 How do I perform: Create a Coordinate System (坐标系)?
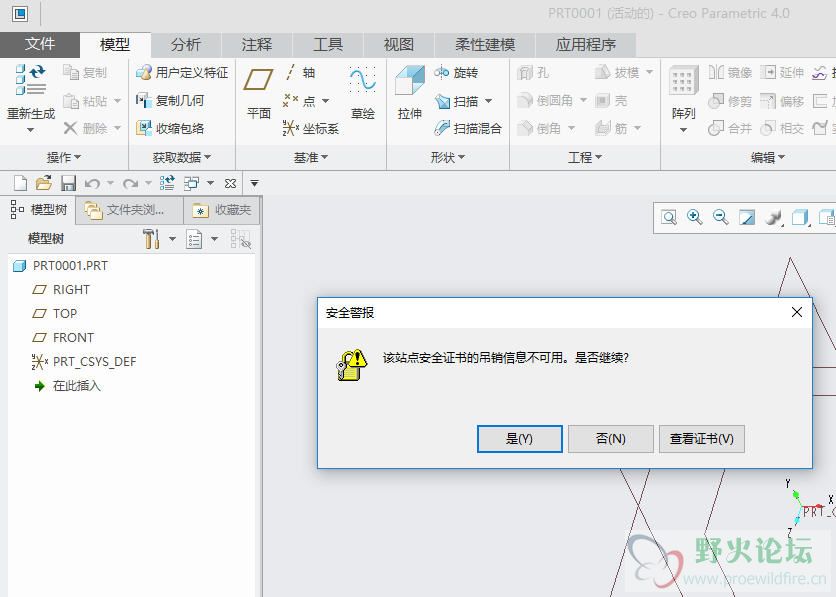click(311, 128)
